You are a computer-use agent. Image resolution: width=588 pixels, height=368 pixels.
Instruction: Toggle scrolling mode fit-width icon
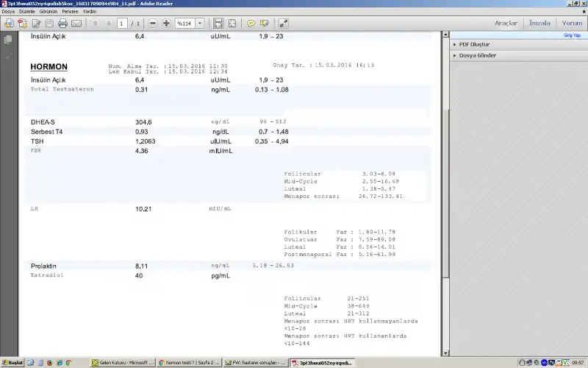218,24
